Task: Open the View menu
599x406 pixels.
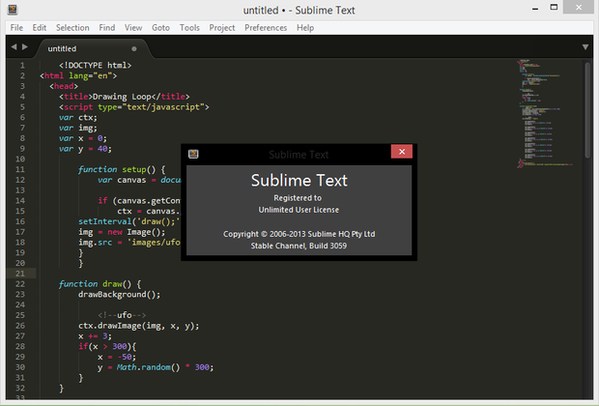Action: click(133, 28)
